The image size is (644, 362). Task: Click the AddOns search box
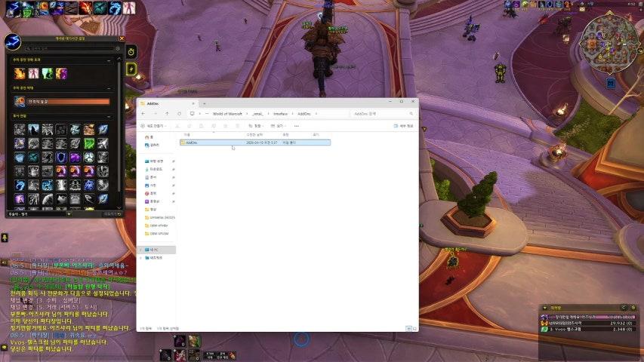[382, 114]
